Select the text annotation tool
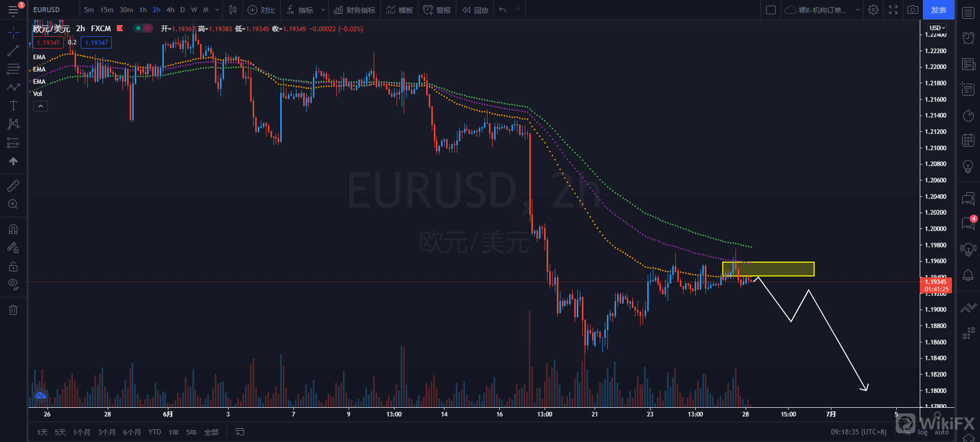The image size is (980, 442). (13, 106)
